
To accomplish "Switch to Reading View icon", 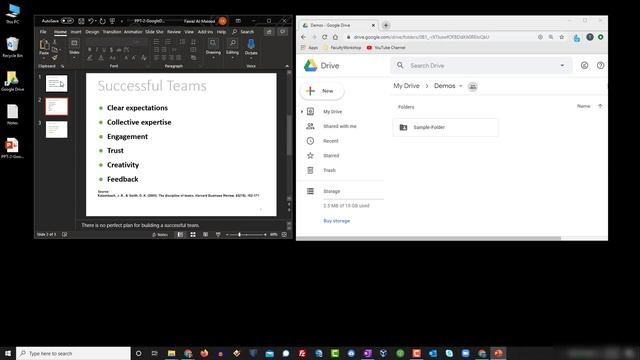I will tap(205, 235).
